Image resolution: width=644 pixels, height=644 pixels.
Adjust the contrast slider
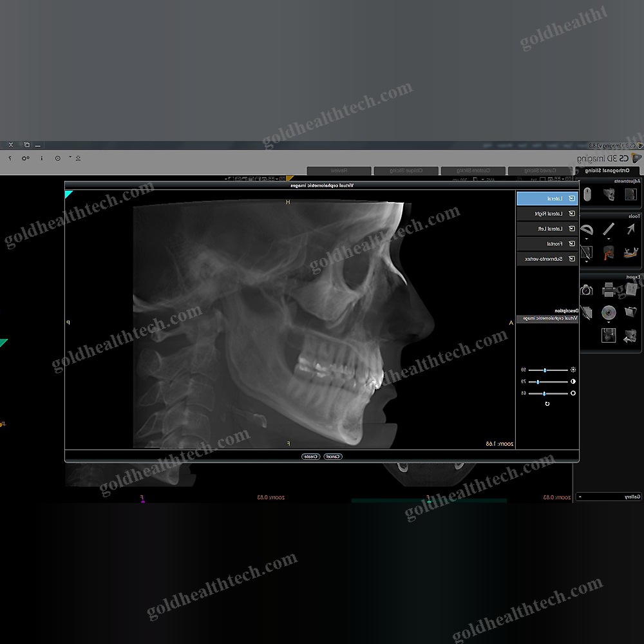point(548,382)
